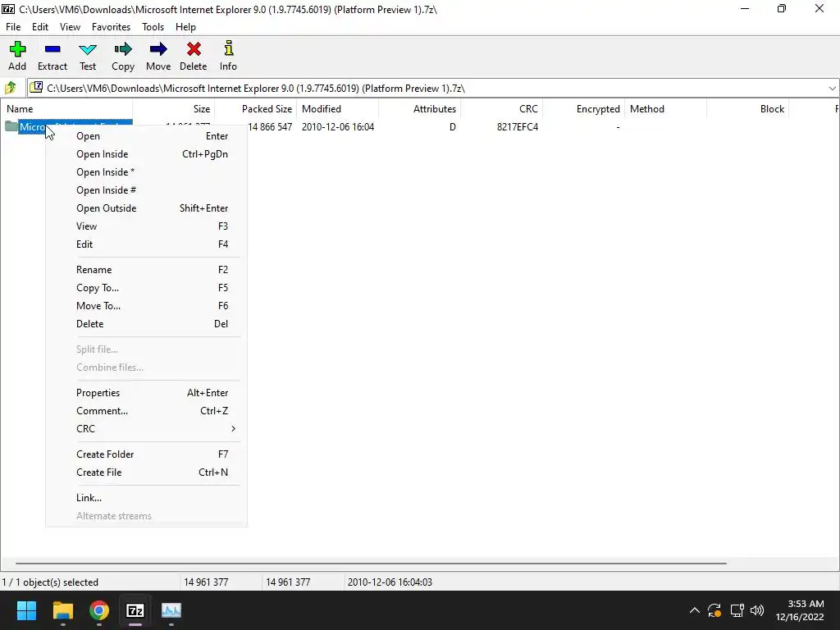Open the Edit menu
Screen dimensions: 840x630
pos(40,27)
